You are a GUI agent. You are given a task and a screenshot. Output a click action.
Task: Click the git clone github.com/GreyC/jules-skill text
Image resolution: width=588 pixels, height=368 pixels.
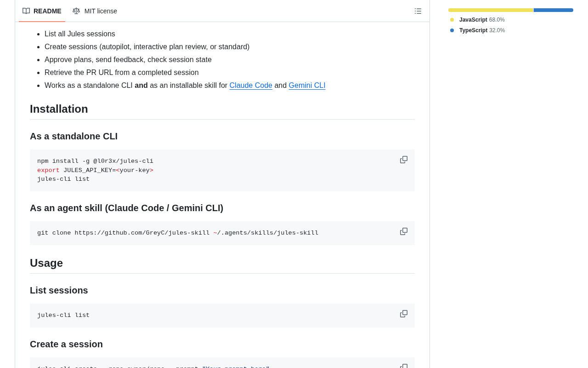tap(178, 233)
